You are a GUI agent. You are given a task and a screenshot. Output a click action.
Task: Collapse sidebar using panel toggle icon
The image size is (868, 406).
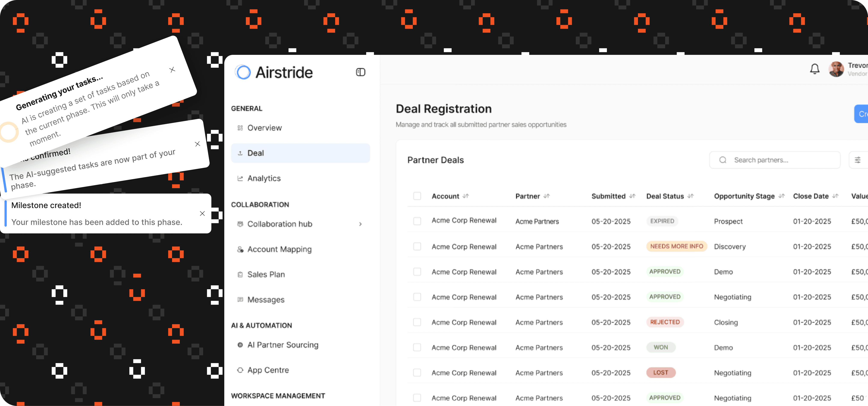360,72
